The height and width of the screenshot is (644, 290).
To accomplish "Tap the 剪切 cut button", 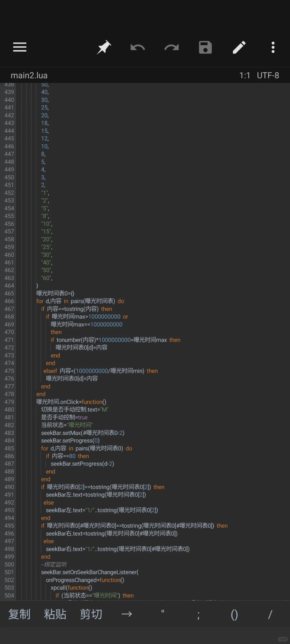I will pos(91,614).
